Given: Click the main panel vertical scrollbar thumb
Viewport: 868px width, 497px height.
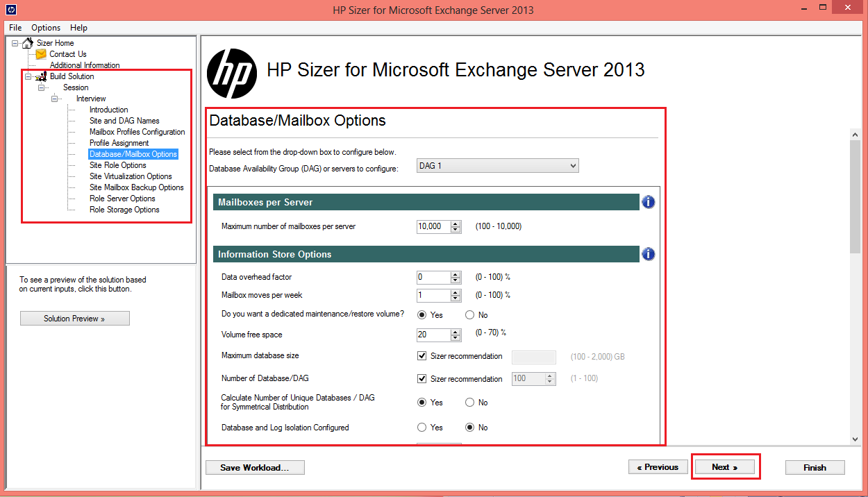Looking at the screenshot, I should [x=856, y=197].
